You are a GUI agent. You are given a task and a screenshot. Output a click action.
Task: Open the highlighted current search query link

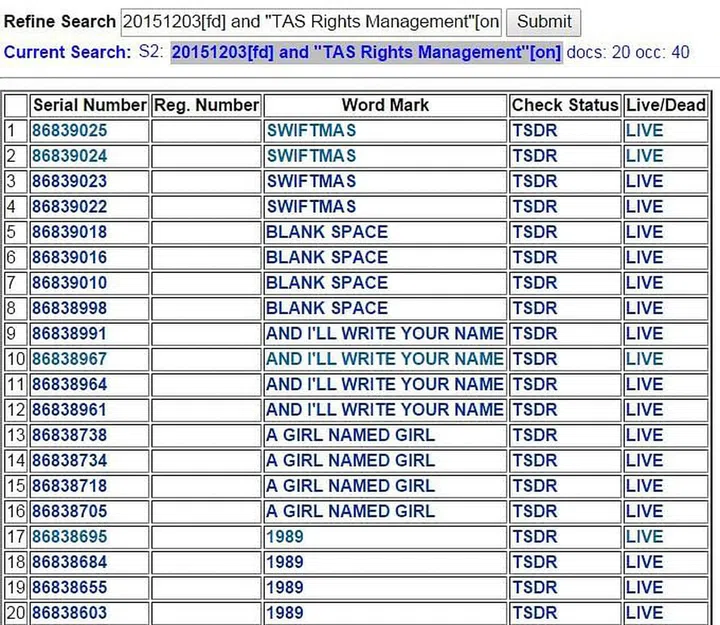[x=366, y=52]
